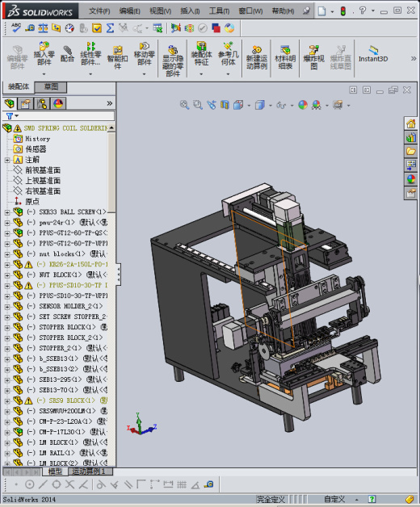Select Linear Component Pattern tool
This screenshot has height=507, width=420.
(90, 54)
